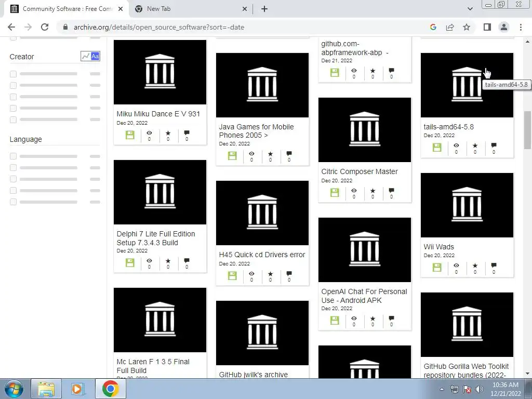Viewport: 532px width, 399px height.
Task: Click the eye icon under Delphi 7 Lite
Action: click(x=149, y=261)
